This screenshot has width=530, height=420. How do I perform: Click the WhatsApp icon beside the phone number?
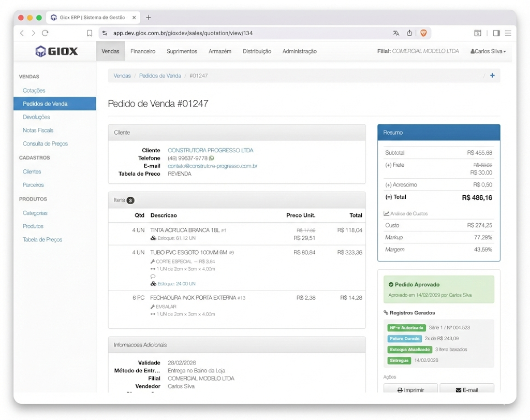click(x=212, y=158)
